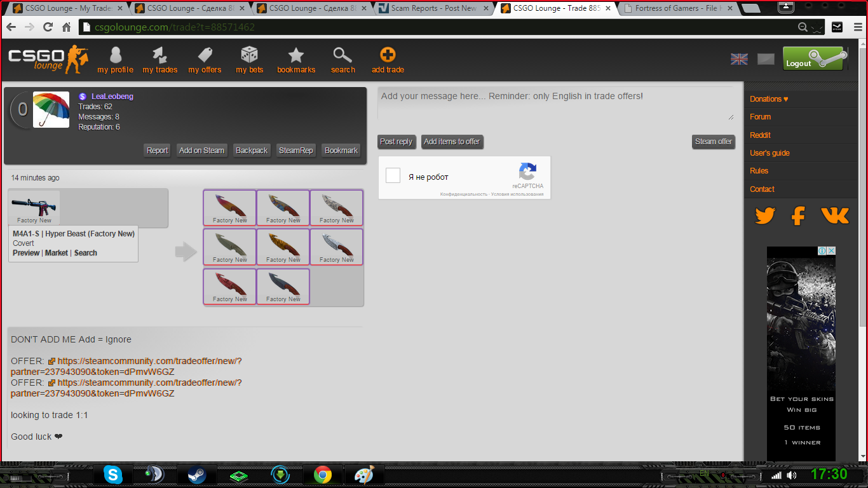Open the Twitter icon in sidebar
Image resolution: width=868 pixels, height=488 pixels.
tap(765, 216)
